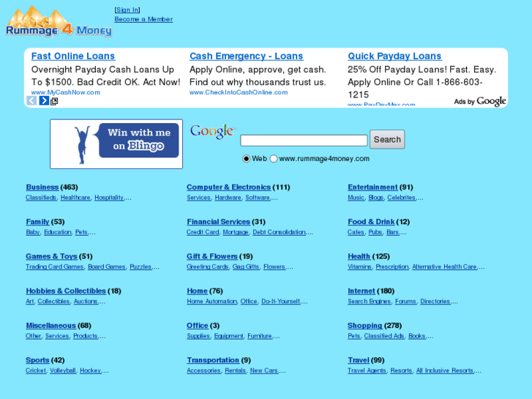Open Search Engines subcategory link

[369, 302]
